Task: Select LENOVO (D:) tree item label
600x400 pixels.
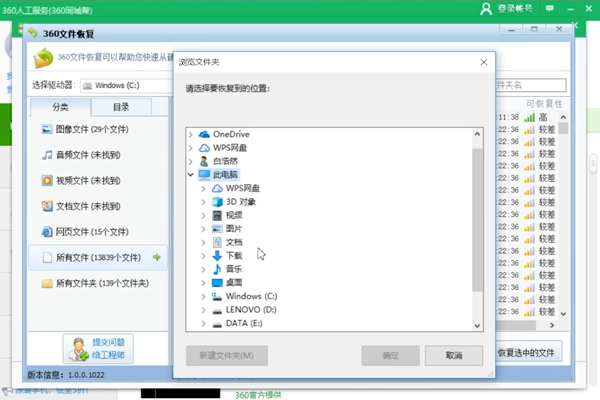Action: (251, 310)
